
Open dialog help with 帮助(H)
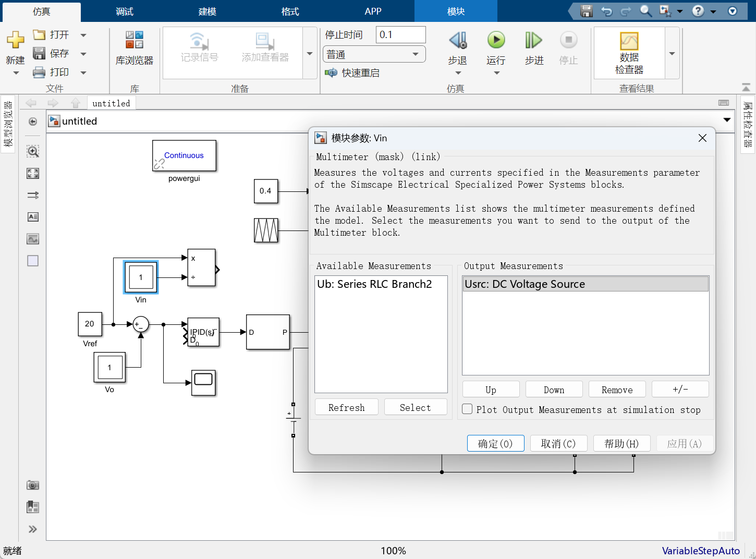point(622,443)
